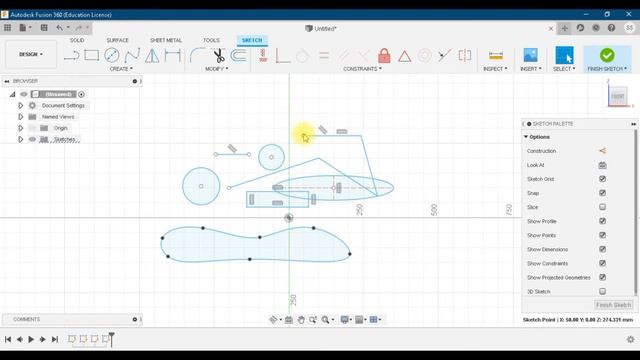Select the Fillet tool
Screen dimensions: 640x360
coord(198,55)
